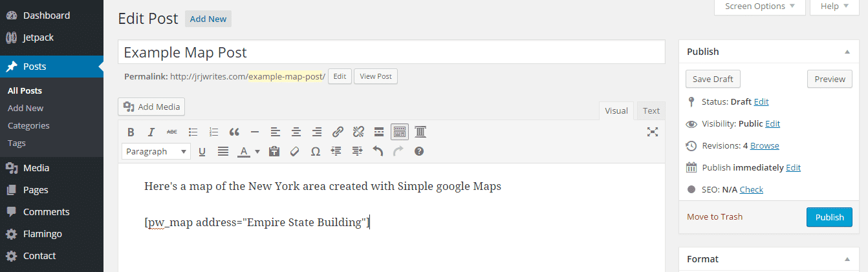Edit the permalink slug
Image resolution: width=868 pixels, height=272 pixels.
[x=340, y=76]
